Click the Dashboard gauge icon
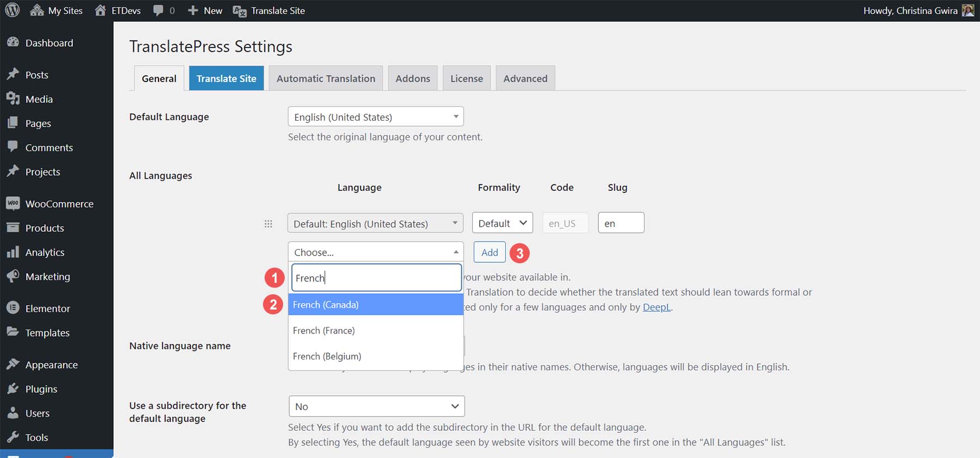 click(13, 42)
